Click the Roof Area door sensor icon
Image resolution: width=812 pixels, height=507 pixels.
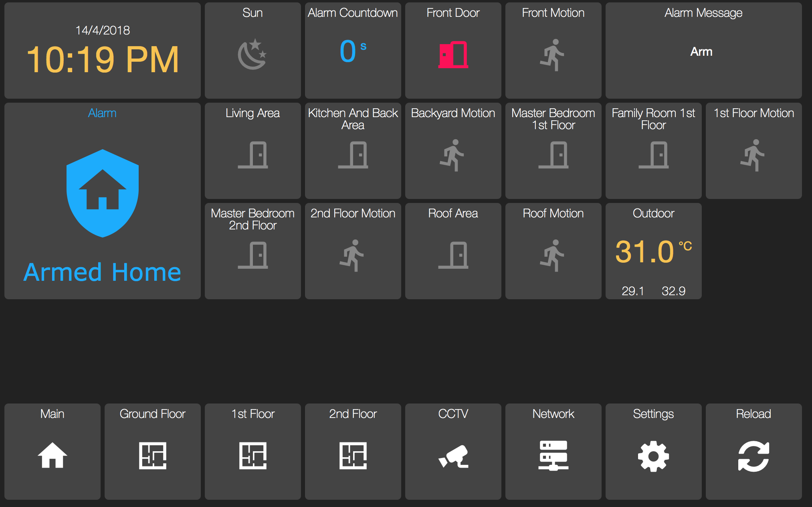point(453,255)
